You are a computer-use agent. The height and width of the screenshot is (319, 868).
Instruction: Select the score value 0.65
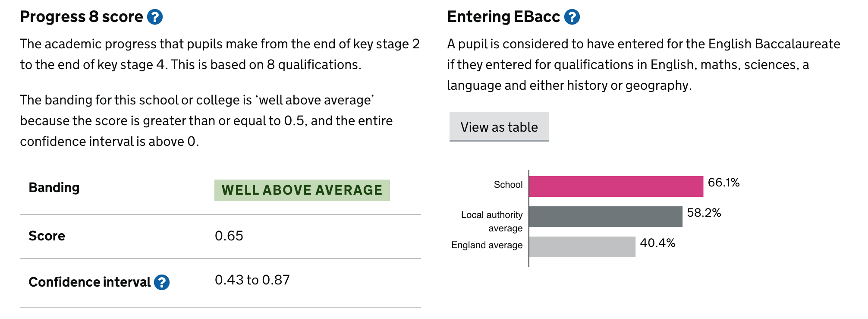point(229,236)
